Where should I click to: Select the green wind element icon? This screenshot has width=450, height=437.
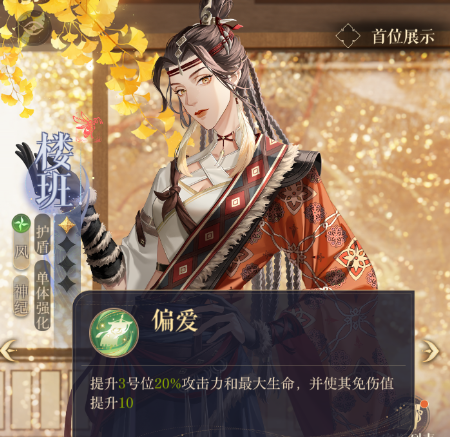(21, 223)
